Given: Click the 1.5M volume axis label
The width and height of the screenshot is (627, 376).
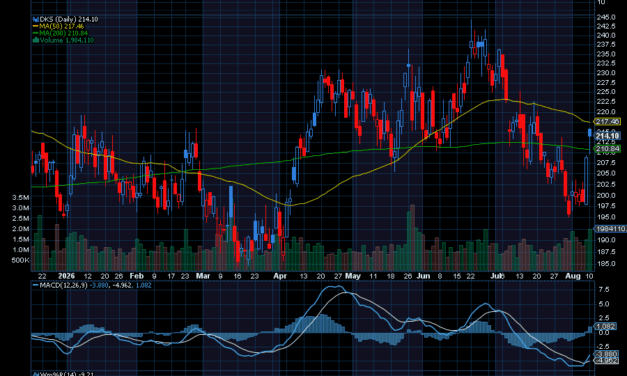Looking at the screenshot, I should click(x=20, y=239).
